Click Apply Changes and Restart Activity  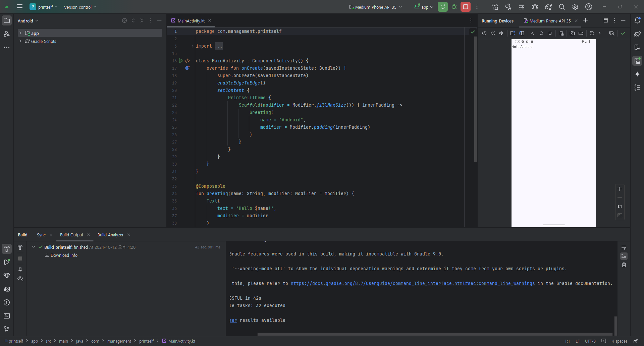coord(508,7)
